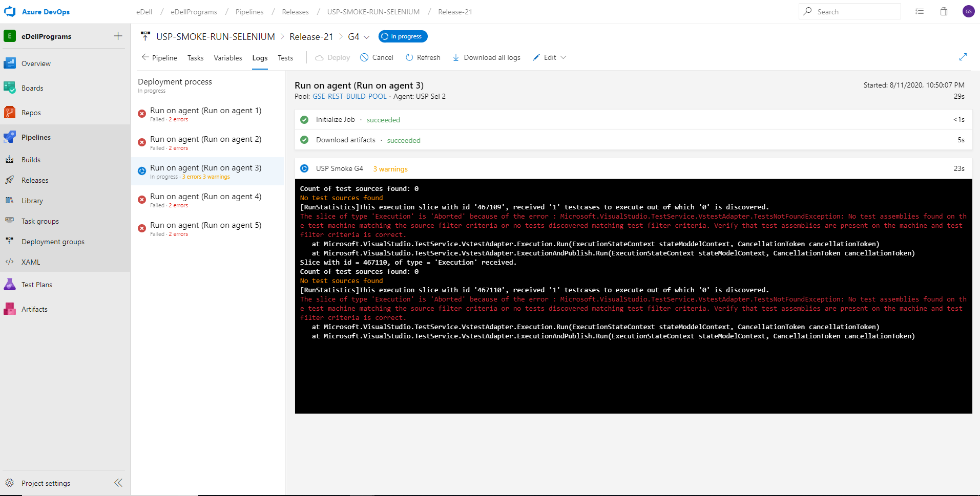Select the Repos icon in the sidebar
Screen dimensions: 980x496
click(x=9, y=112)
